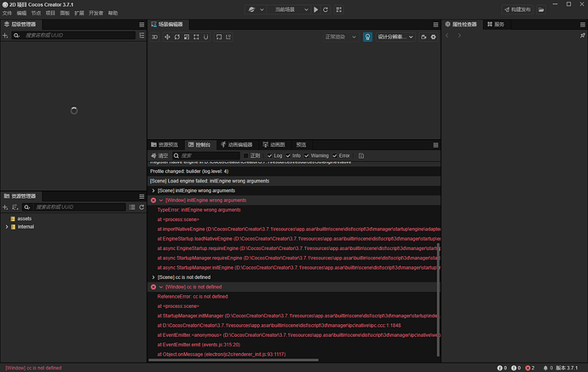Refresh the preview in the top toolbar
This screenshot has width=588, height=372.
[x=326, y=9]
